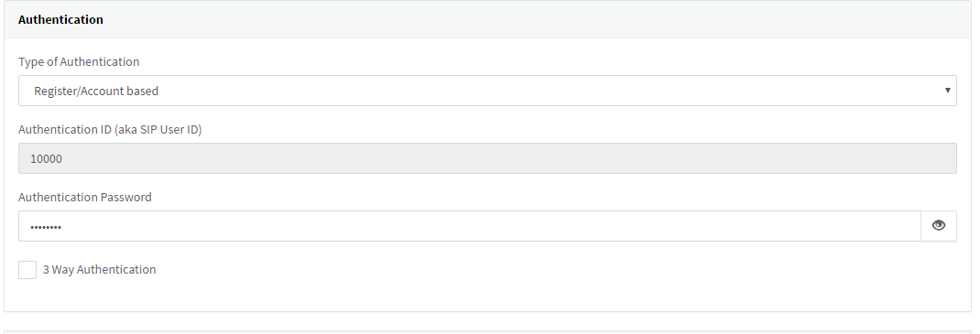Click the Authentication ID field showing 10000

coord(487,158)
